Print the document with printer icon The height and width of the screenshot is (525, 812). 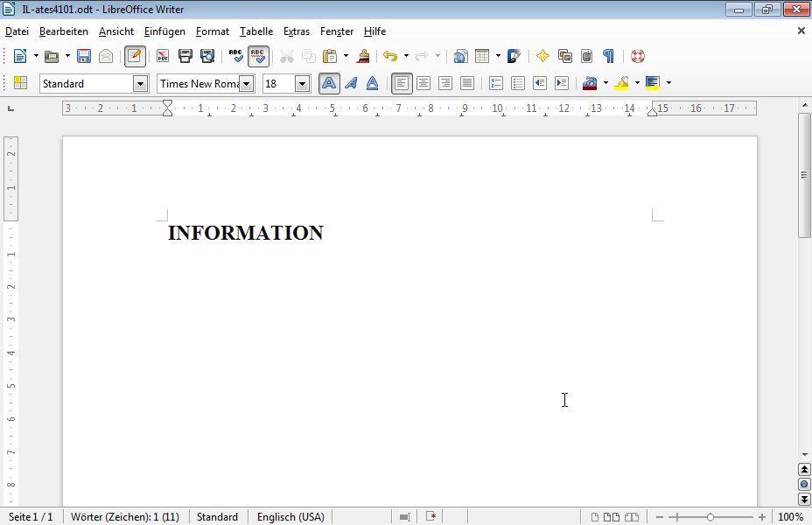pos(185,56)
